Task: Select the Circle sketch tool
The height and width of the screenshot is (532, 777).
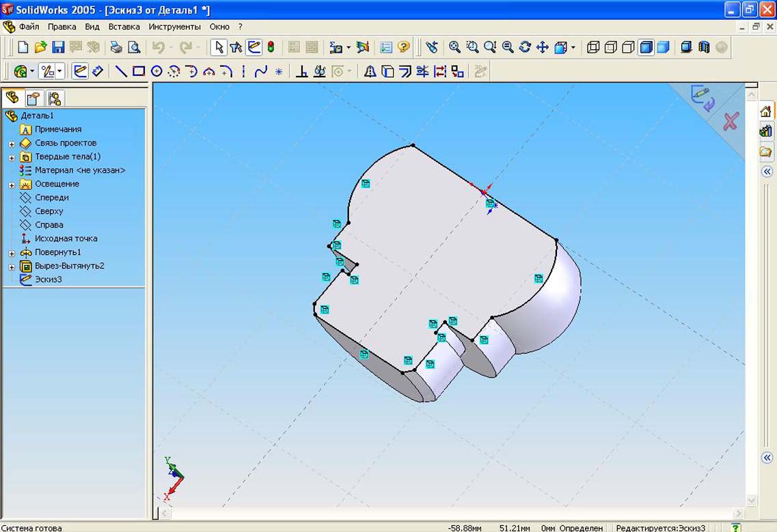Action: [156, 71]
